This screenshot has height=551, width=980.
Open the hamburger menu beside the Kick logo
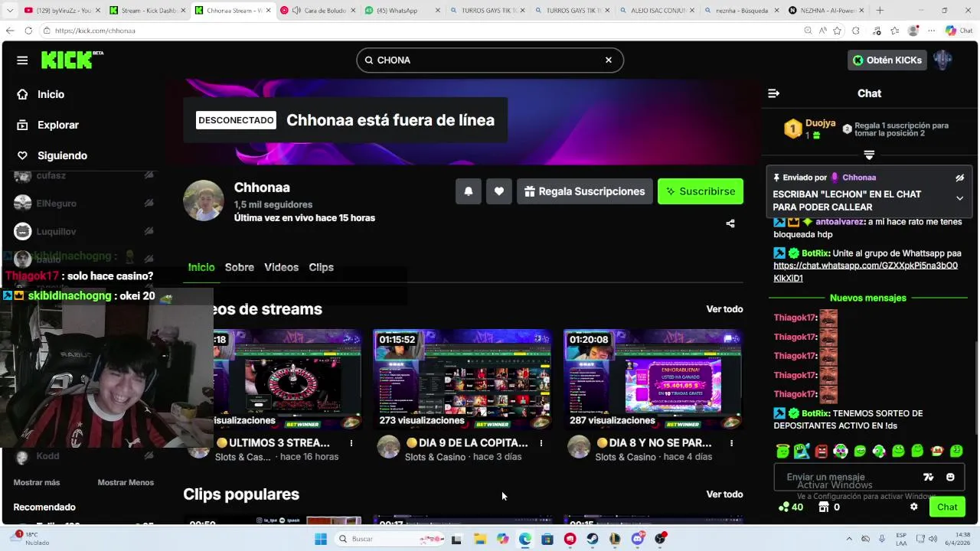(x=22, y=60)
